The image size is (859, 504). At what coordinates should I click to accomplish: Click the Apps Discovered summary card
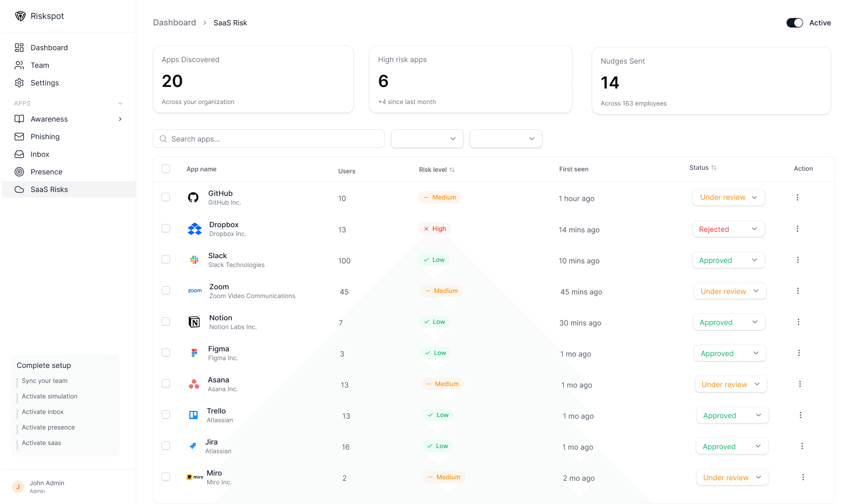coord(253,79)
